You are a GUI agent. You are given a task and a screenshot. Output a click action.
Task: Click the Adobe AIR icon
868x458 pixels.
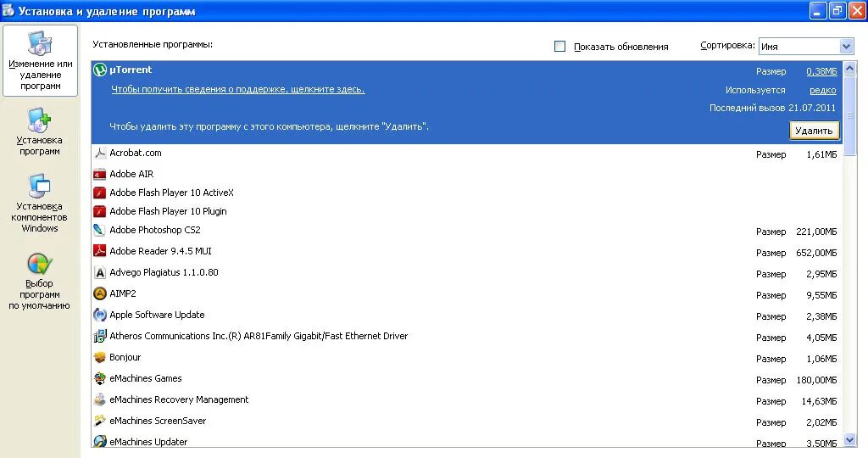pyautogui.click(x=100, y=174)
